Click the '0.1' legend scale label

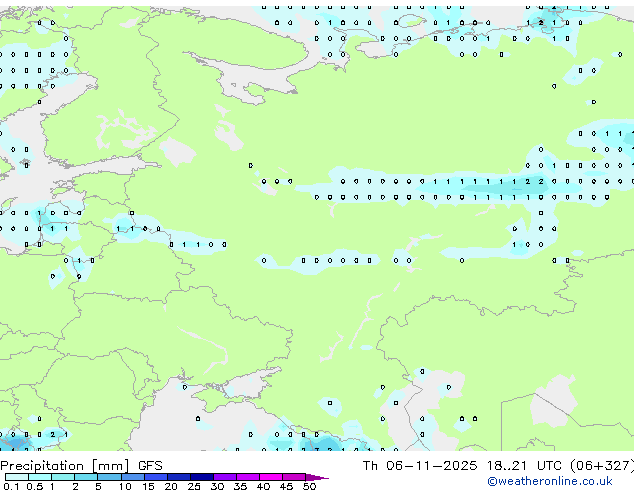[x=11, y=486]
